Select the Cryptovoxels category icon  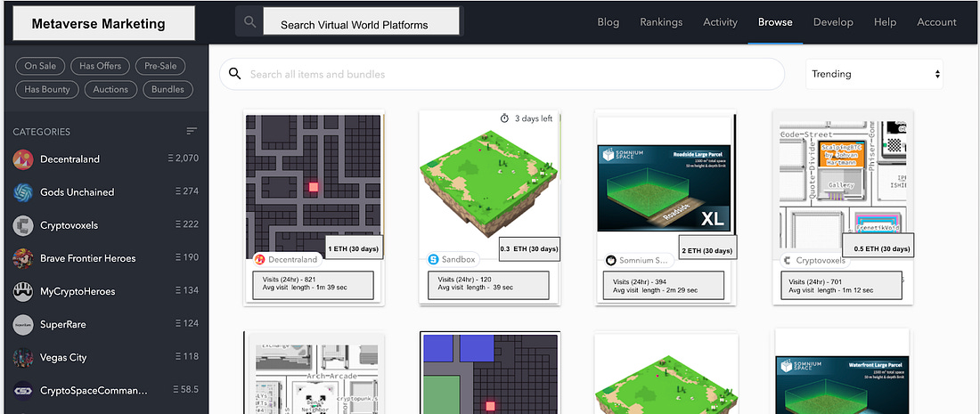click(23, 225)
